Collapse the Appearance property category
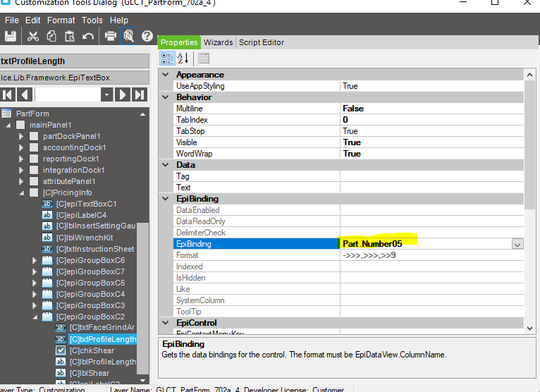 point(166,75)
